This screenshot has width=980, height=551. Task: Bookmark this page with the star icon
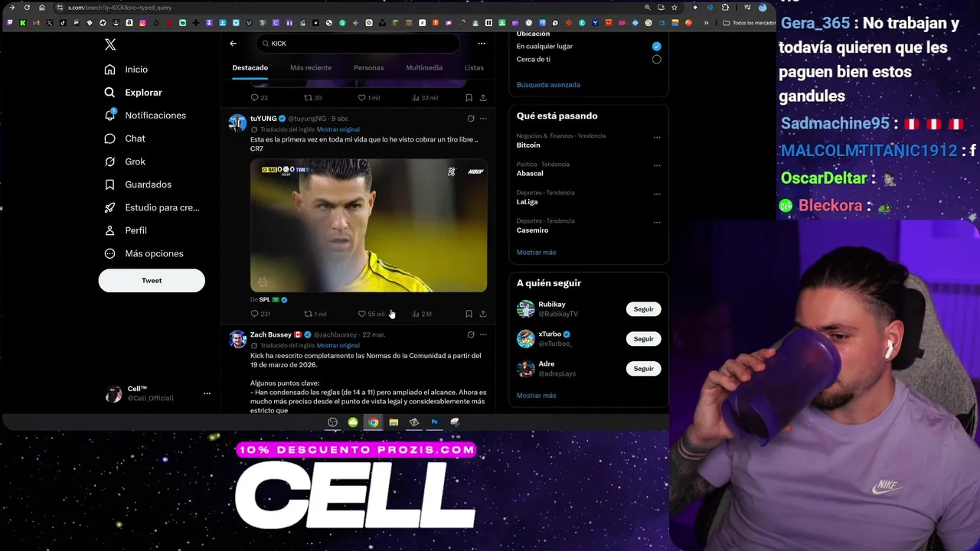click(674, 8)
